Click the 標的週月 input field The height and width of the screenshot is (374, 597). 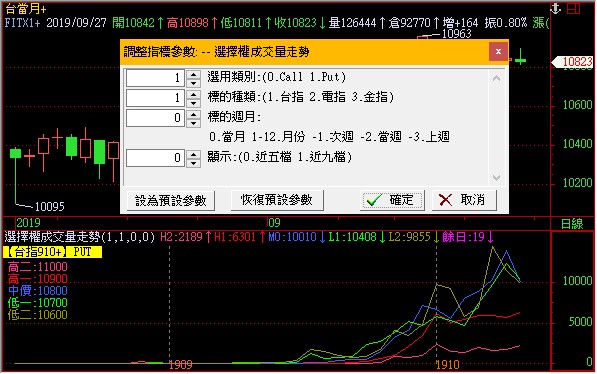(x=155, y=118)
